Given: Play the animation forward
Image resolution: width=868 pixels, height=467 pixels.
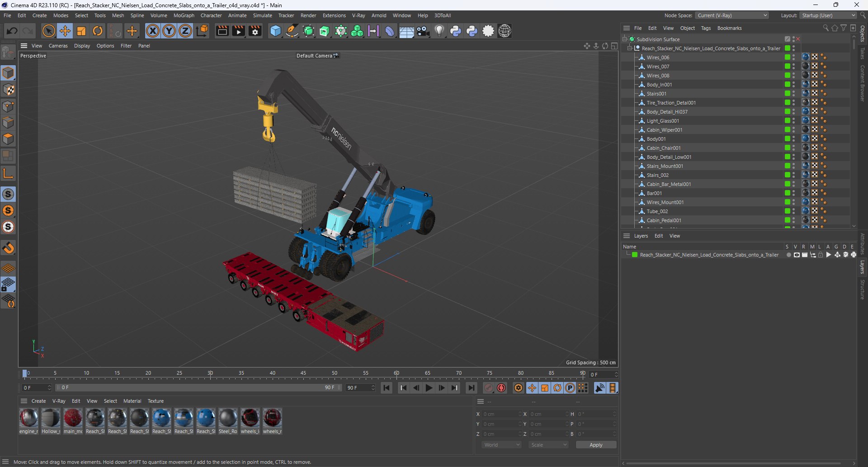Looking at the screenshot, I should click(x=429, y=388).
